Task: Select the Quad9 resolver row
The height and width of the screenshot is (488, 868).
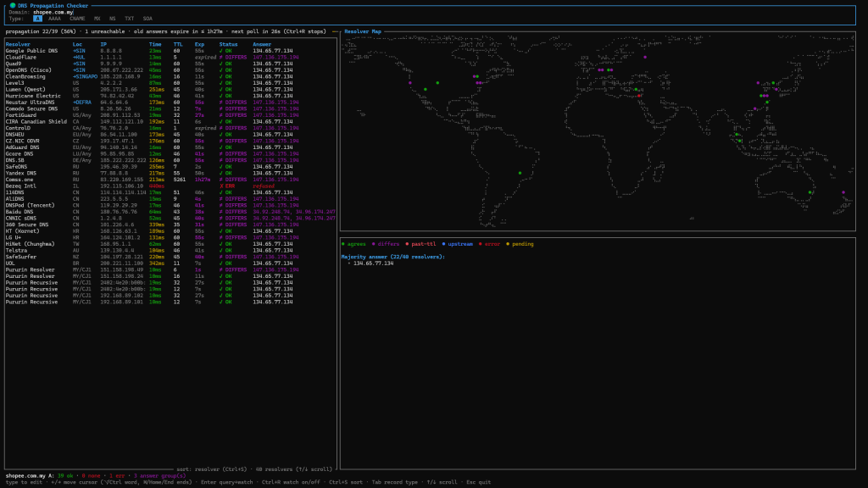Action: click(x=170, y=64)
